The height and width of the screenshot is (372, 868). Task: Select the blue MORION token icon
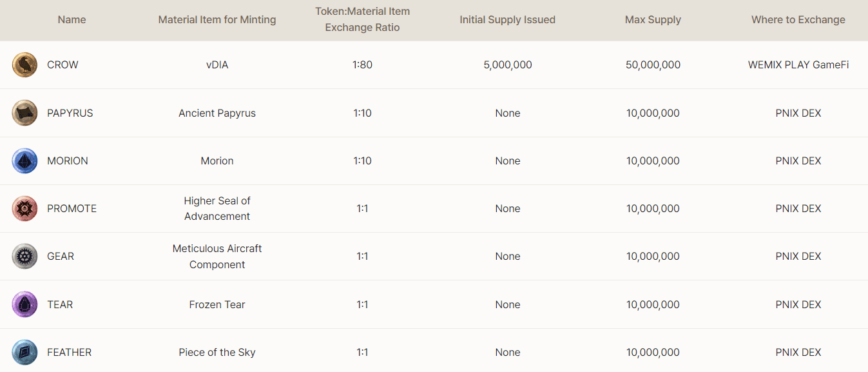[24, 161]
